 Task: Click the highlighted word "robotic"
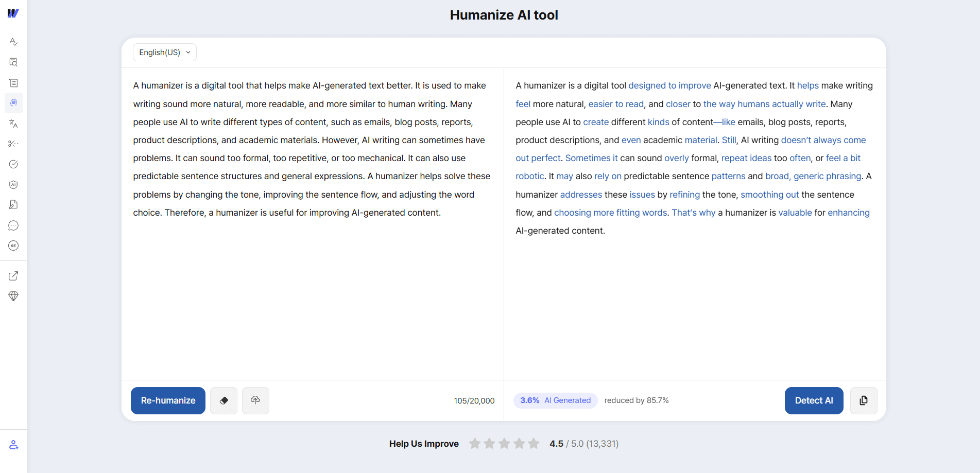(530, 176)
